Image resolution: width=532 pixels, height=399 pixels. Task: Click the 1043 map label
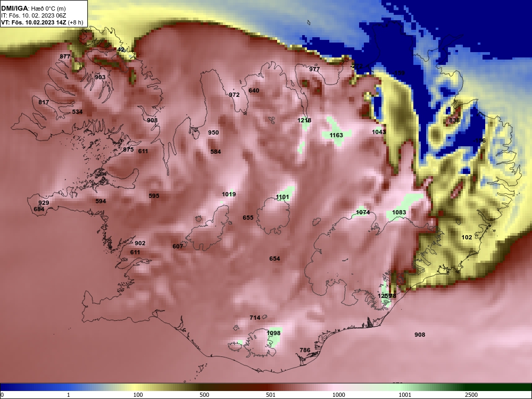(x=379, y=131)
